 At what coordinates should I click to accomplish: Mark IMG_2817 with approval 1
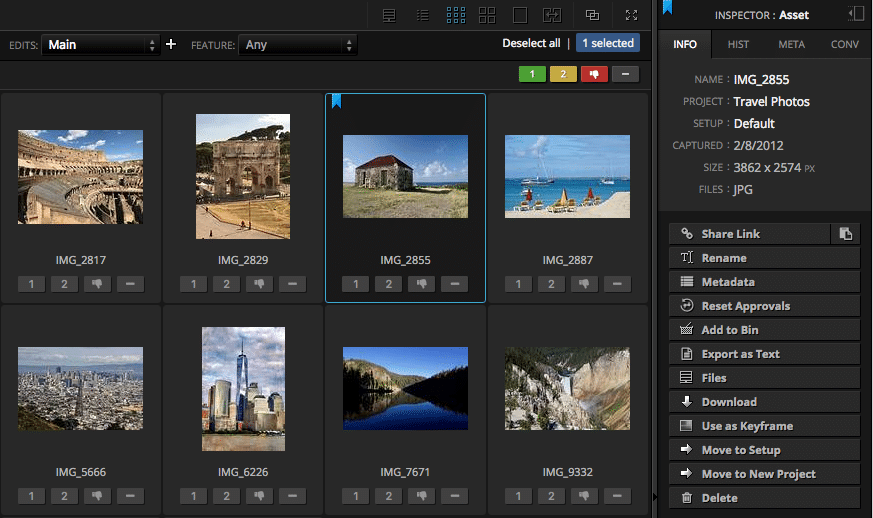31,284
